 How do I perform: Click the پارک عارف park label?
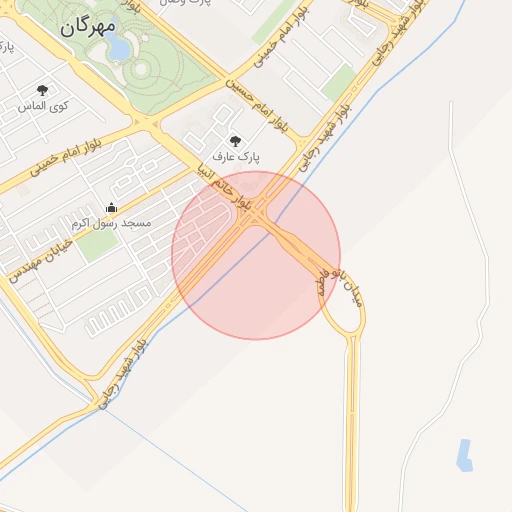(x=236, y=157)
